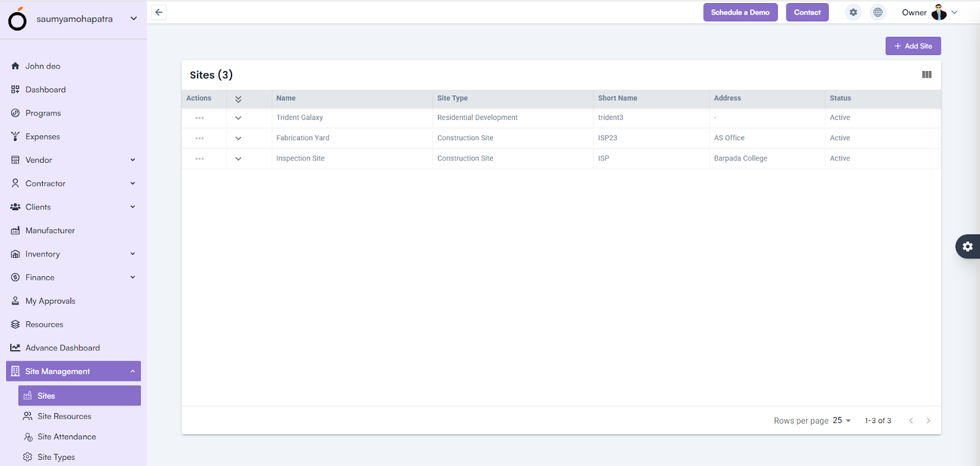Viewport: 980px width, 466px height.
Task: Click the back arrow icon in header
Action: pyautogui.click(x=159, y=12)
